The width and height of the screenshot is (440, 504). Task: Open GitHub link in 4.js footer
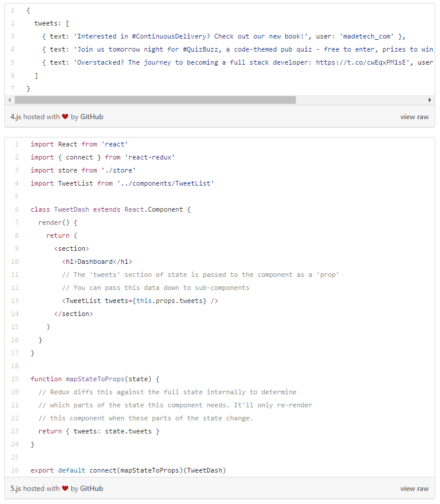point(91,117)
